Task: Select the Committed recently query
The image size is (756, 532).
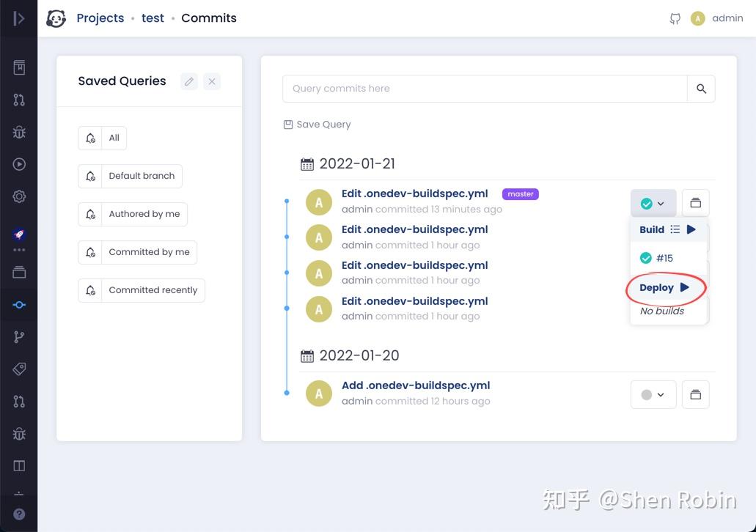Action: click(x=153, y=290)
